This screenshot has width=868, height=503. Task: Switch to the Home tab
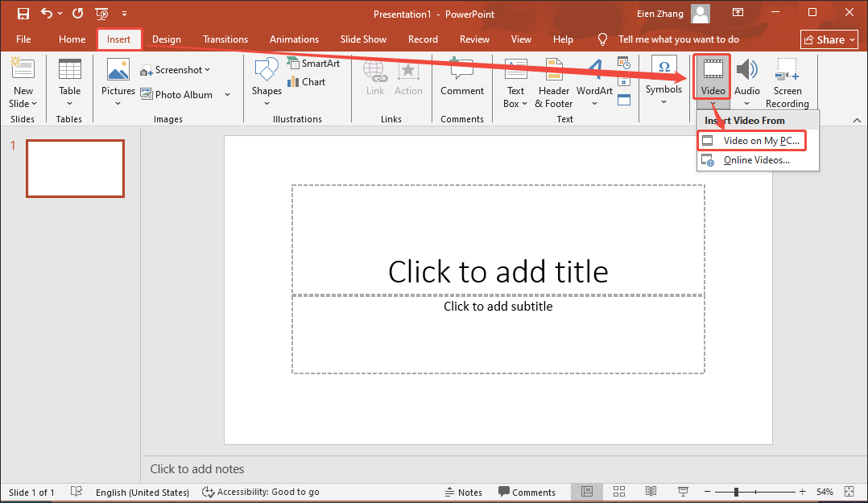[x=72, y=39]
